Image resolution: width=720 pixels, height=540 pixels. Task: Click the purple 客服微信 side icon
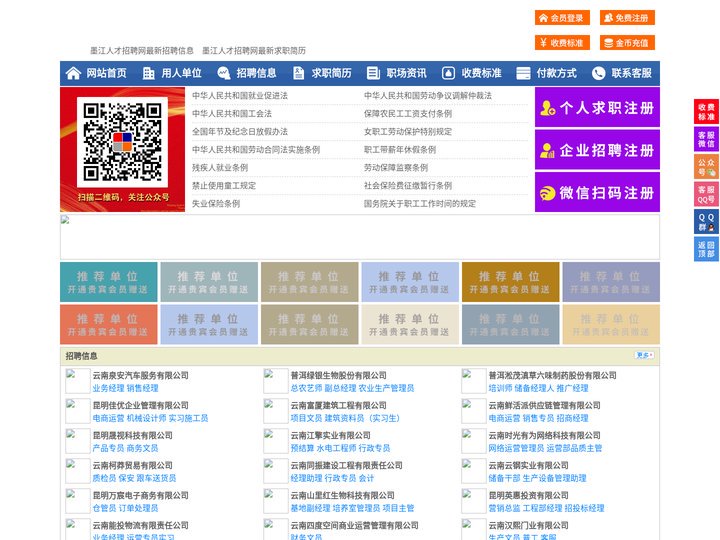(x=706, y=139)
